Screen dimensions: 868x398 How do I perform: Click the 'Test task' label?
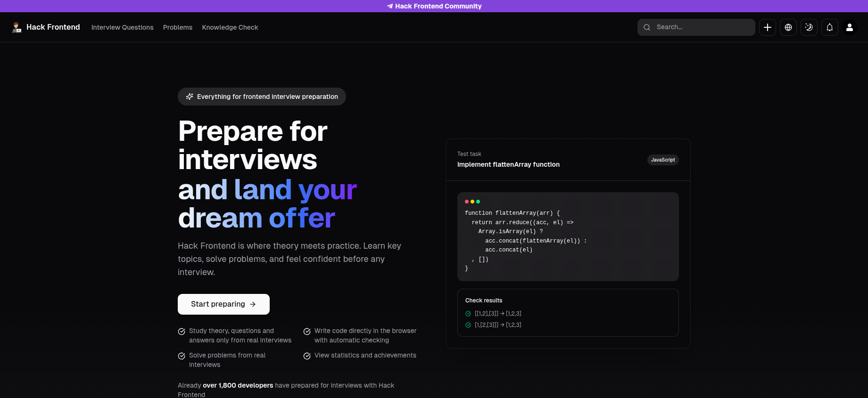click(469, 154)
